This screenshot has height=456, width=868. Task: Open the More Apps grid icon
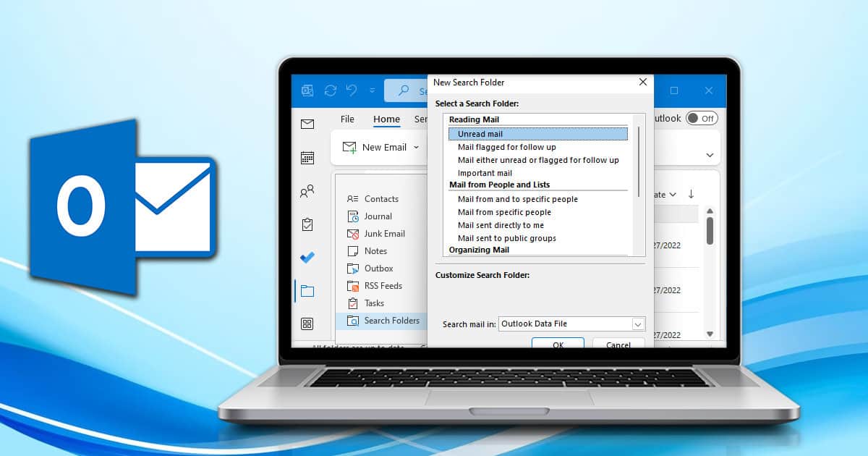click(x=307, y=324)
